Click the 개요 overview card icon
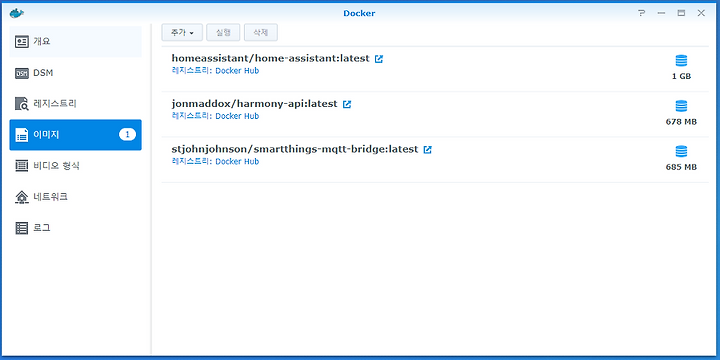Screen dimensions: 720x360 click(22, 42)
